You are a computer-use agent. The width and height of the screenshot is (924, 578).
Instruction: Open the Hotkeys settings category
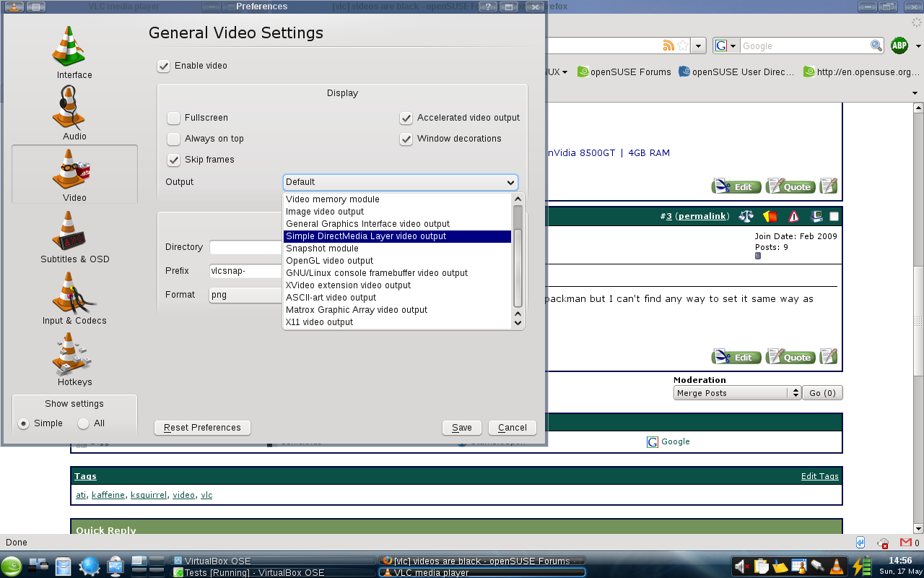74,359
